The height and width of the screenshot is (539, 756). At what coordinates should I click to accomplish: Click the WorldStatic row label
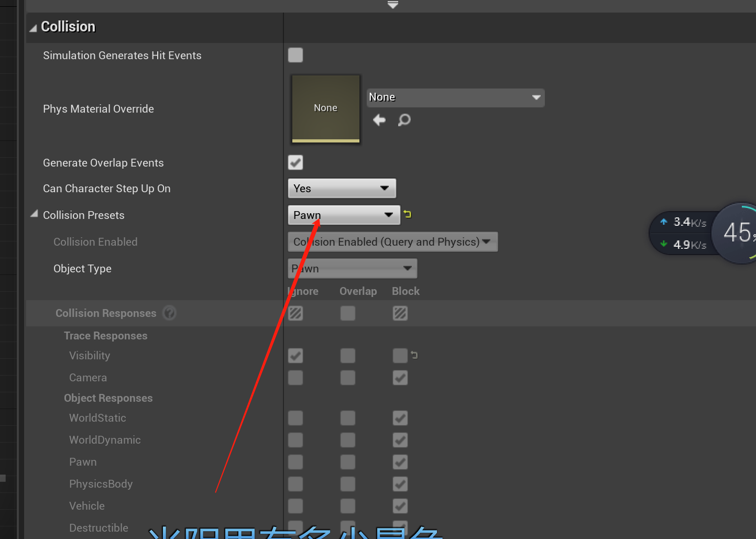pos(97,418)
